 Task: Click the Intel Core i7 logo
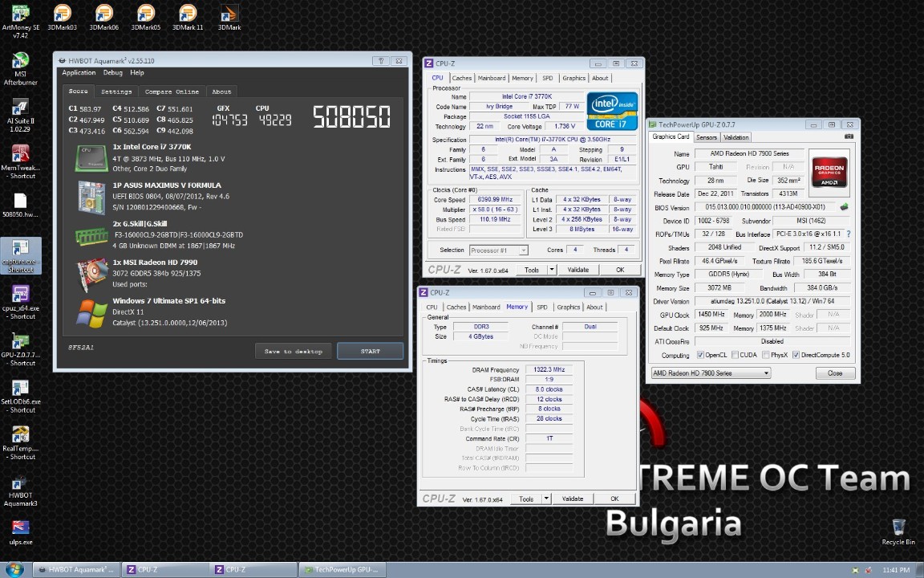tap(612, 111)
